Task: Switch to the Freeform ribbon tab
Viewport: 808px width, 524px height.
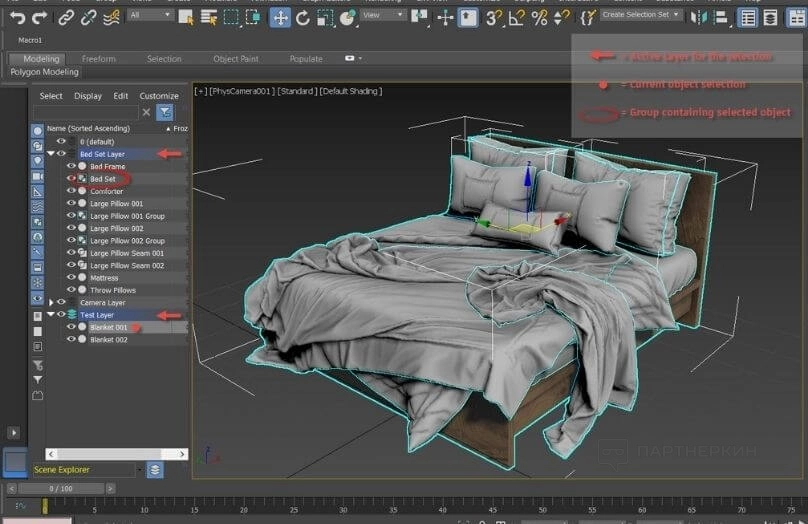Action: tap(98, 59)
